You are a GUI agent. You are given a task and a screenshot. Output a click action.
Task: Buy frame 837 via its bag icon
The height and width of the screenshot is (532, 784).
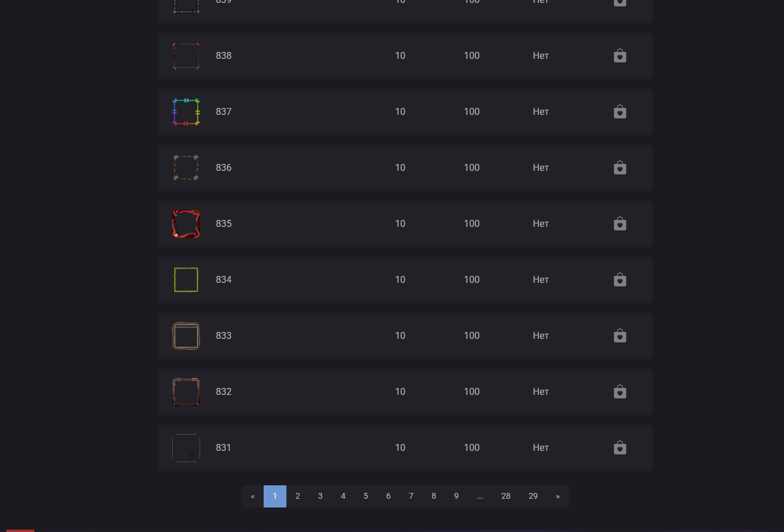pos(620,112)
